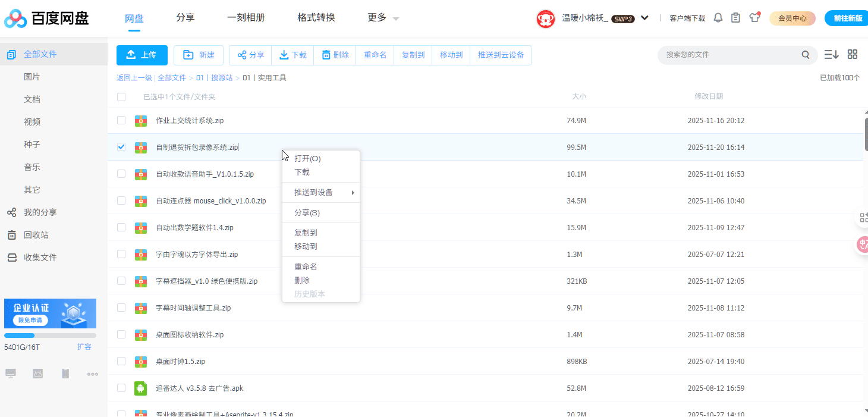Click the Android APK file icon
868x417 pixels.
(x=140, y=388)
